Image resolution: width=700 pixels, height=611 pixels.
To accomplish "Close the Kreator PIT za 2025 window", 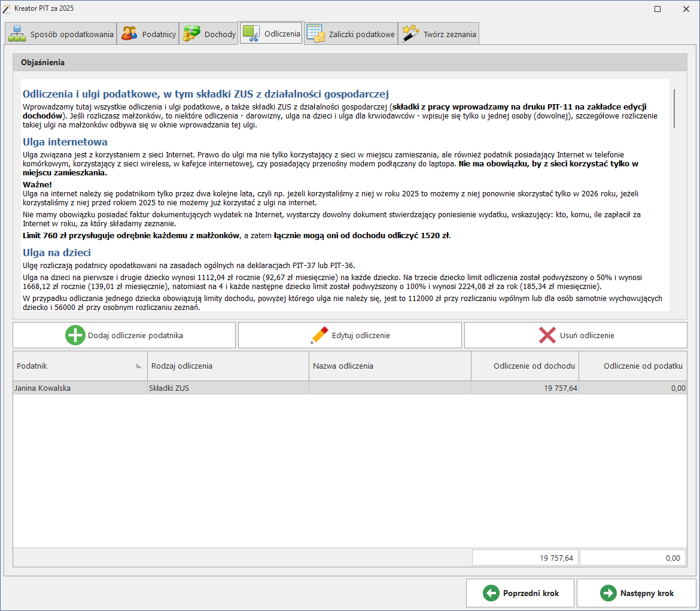I will pos(686,9).
